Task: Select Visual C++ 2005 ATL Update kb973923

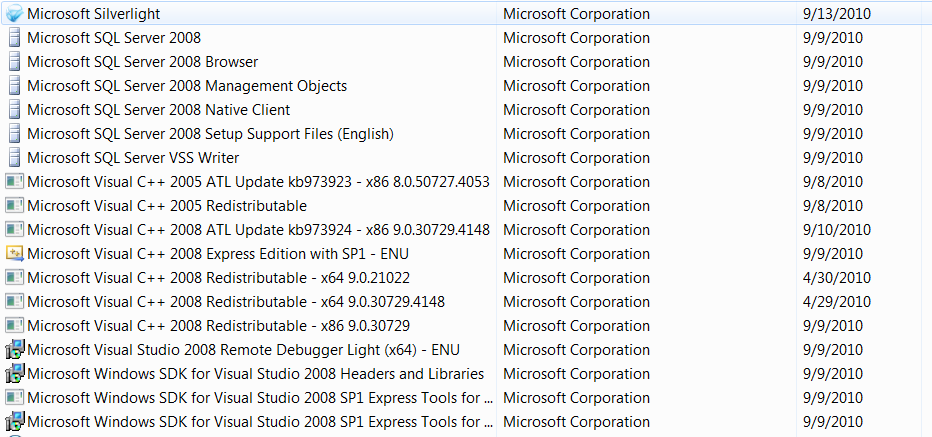Action: click(x=258, y=182)
